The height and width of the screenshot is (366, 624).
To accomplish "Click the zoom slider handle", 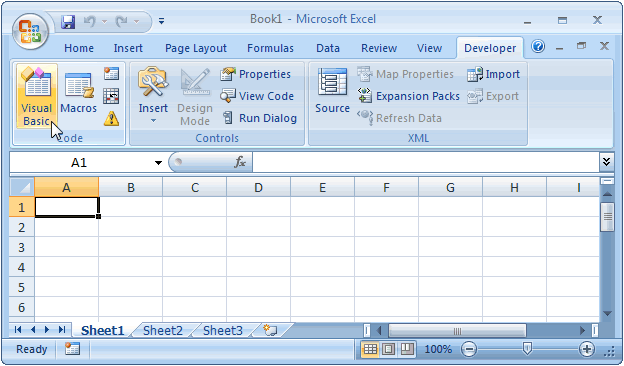I will pyautogui.click(x=527, y=349).
